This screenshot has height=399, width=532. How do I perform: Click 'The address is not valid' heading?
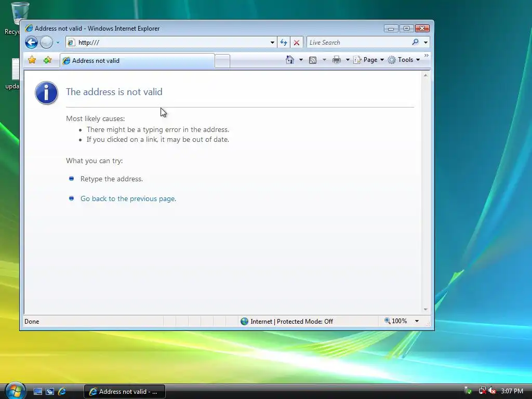point(114,91)
